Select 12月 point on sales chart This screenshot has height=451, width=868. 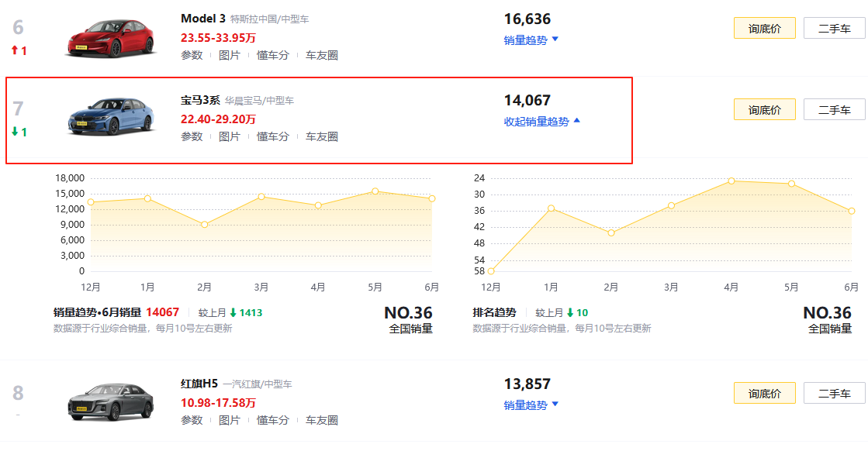[91, 201]
